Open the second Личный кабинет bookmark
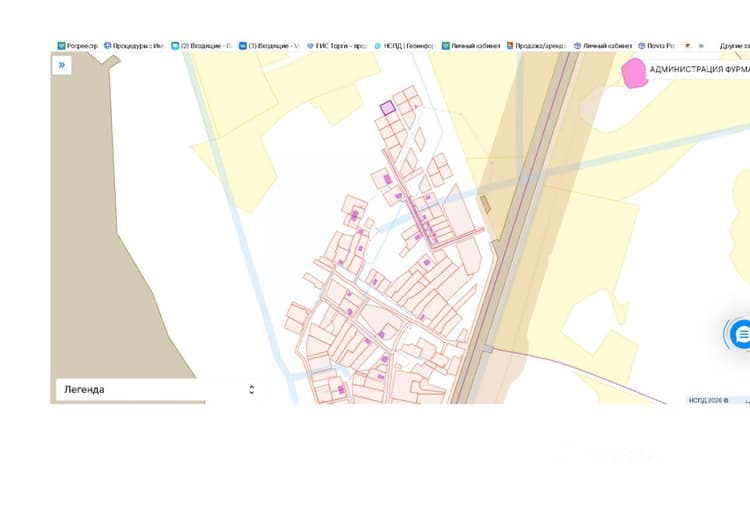 [603, 46]
